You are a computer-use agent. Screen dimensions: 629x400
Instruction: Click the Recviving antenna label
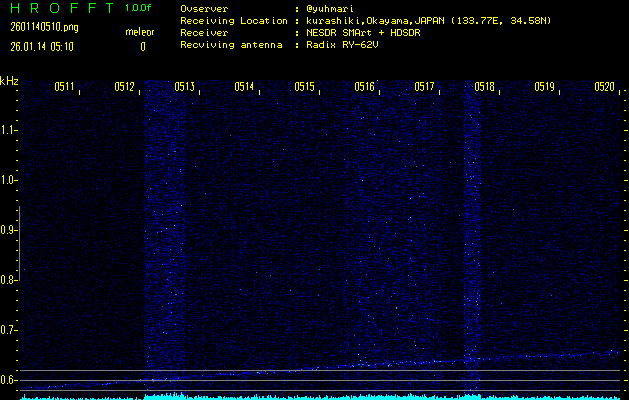pos(231,45)
